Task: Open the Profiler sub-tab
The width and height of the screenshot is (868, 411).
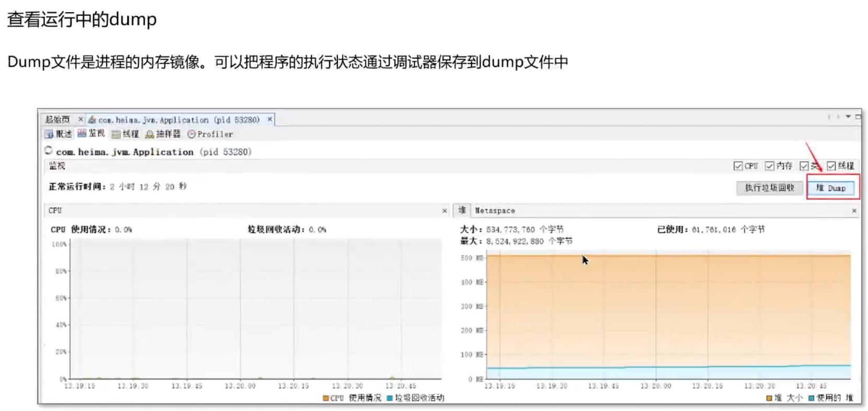Action: click(x=210, y=134)
